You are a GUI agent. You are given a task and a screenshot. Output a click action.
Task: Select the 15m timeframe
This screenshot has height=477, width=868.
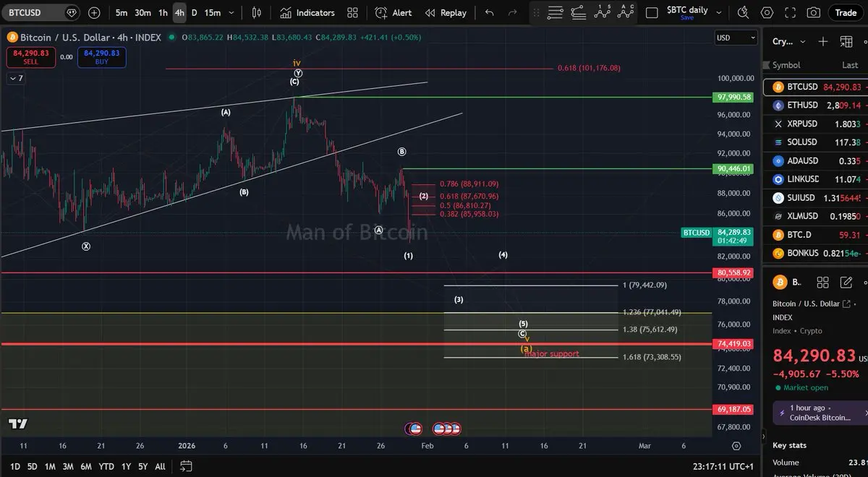pyautogui.click(x=212, y=12)
